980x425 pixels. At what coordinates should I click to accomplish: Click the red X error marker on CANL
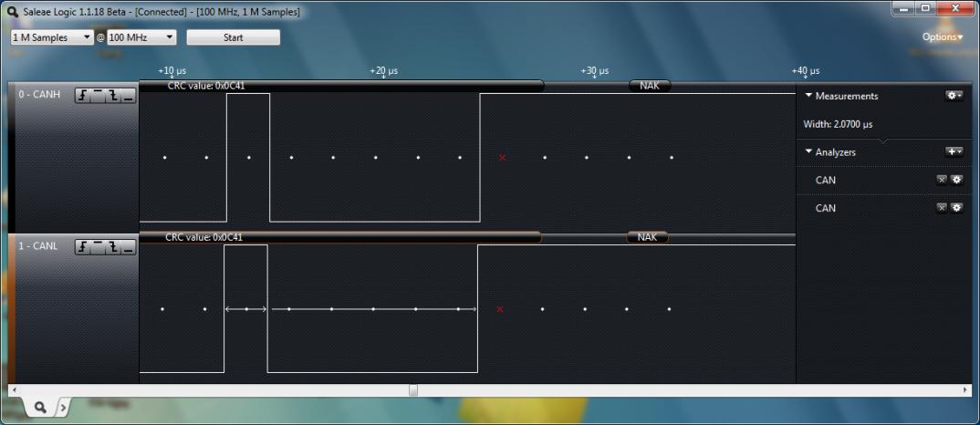(499, 309)
